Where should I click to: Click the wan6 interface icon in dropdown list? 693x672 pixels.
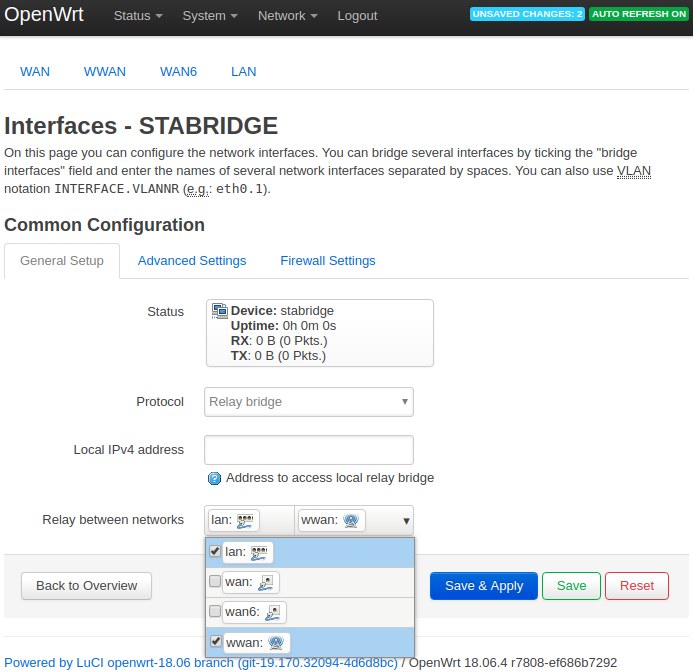pos(273,613)
